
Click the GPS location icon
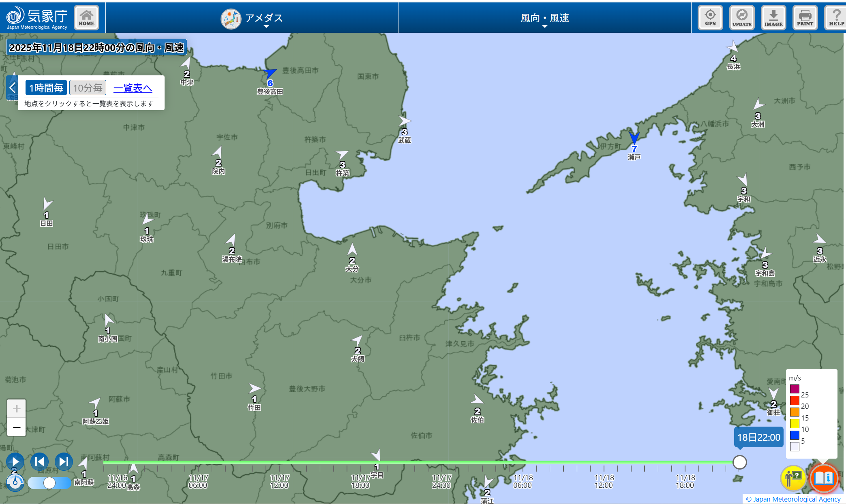click(x=710, y=18)
